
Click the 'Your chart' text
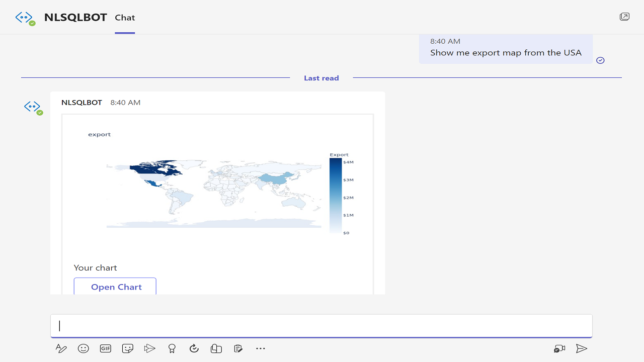[x=95, y=267]
